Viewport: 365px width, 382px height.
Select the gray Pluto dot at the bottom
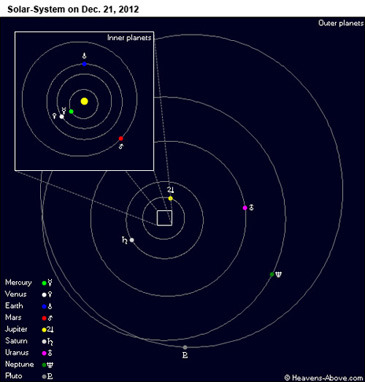pos(185,347)
